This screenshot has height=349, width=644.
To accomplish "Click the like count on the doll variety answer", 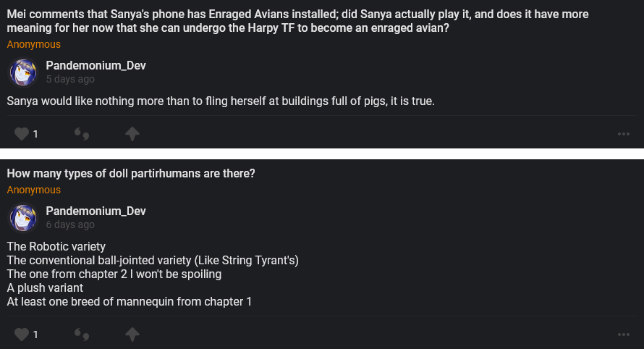I will 35,335.
